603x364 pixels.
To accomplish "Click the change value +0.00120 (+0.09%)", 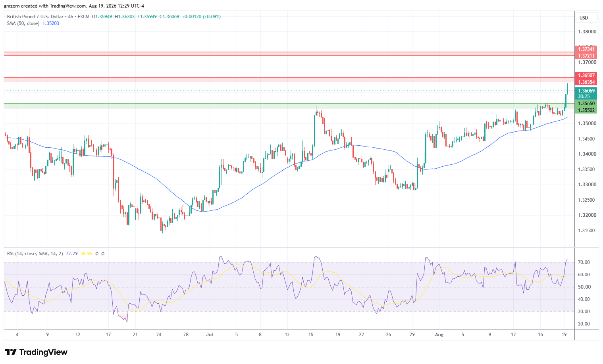I will click(x=201, y=17).
